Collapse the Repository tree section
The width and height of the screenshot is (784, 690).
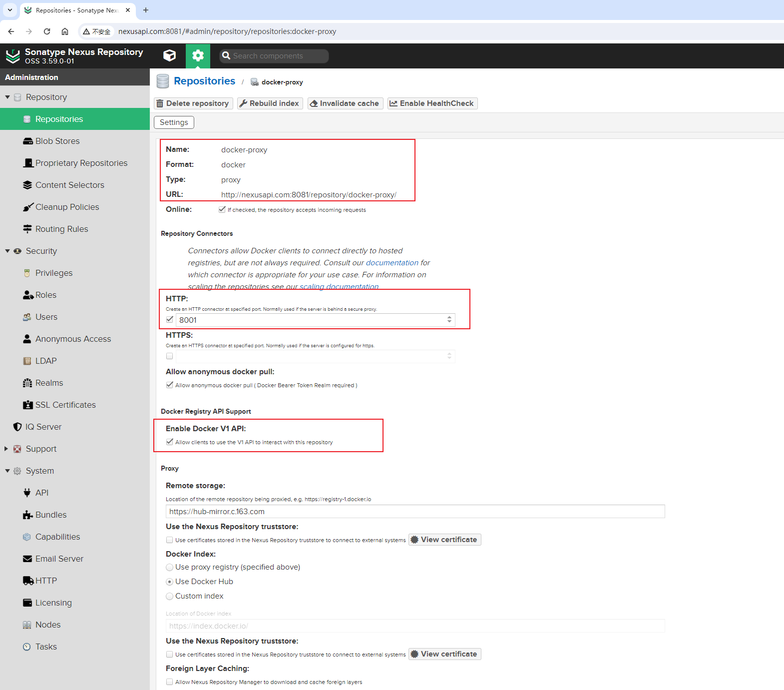click(7, 97)
